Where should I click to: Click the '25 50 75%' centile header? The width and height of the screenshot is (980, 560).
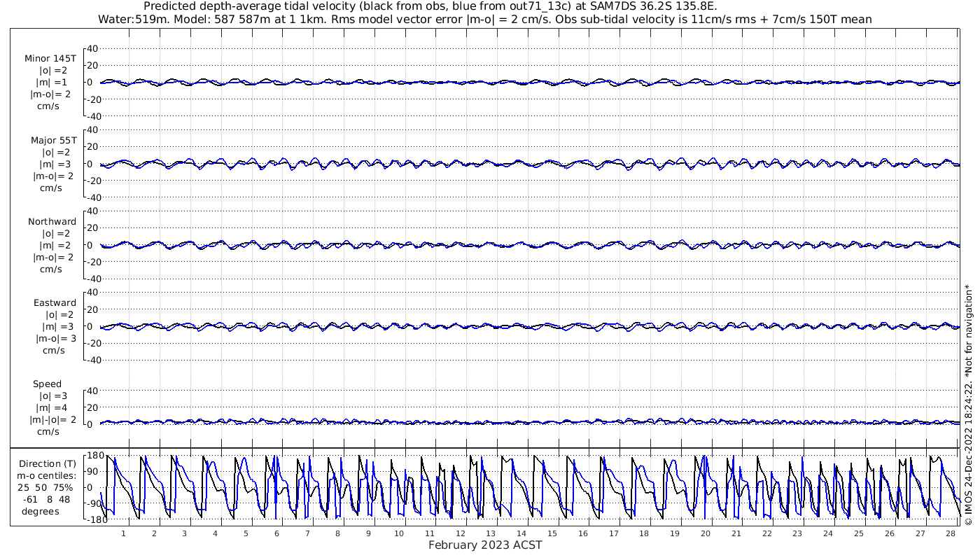45,487
